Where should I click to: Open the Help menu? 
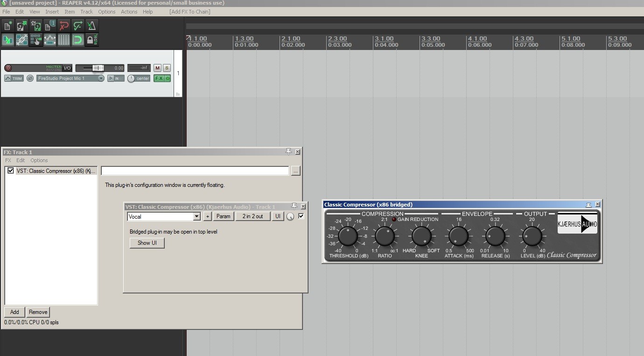pos(147,12)
